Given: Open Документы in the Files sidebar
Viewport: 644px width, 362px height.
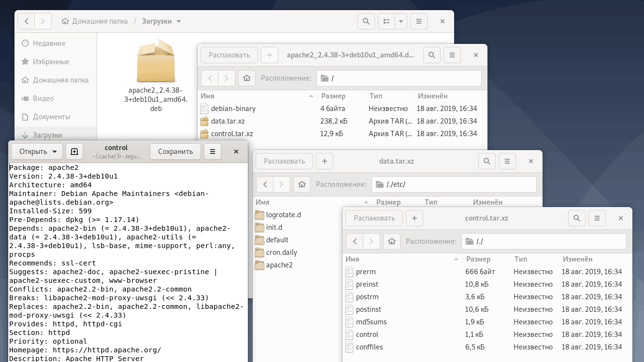Looking at the screenshot, I should [x=51, y=117].
